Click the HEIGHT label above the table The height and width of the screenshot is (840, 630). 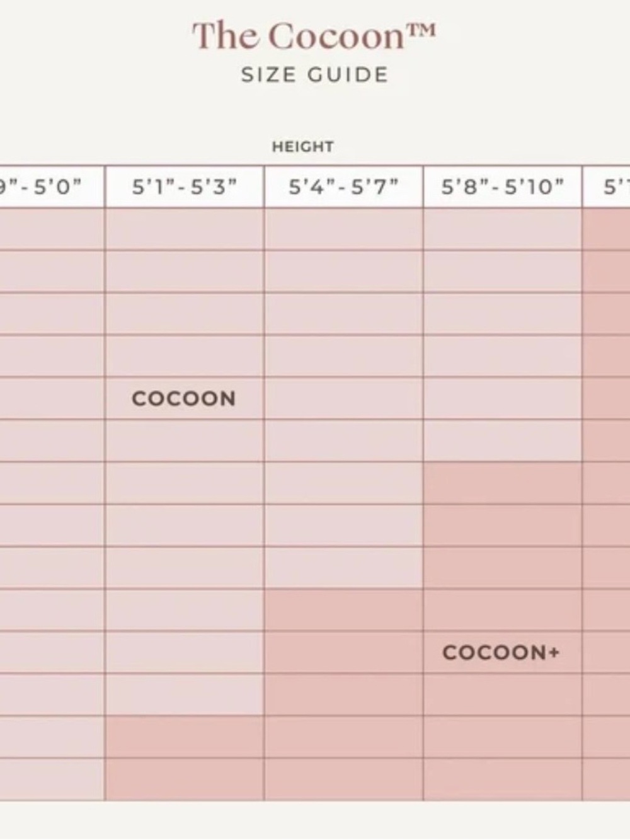tap(303, 147)
